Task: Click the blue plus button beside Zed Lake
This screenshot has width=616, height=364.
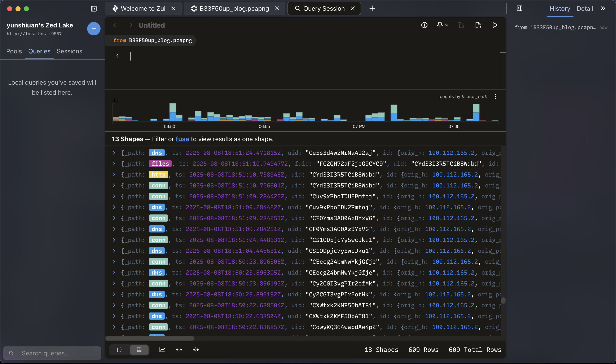Action: pos(94,29)
